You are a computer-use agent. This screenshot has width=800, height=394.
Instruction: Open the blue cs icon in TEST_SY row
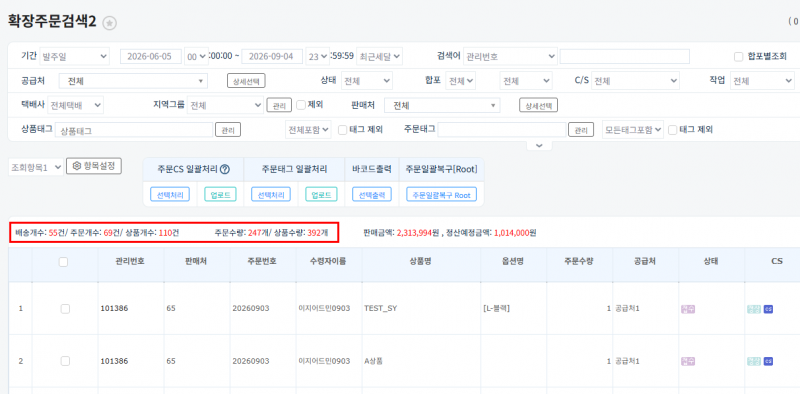coord(768,309)
